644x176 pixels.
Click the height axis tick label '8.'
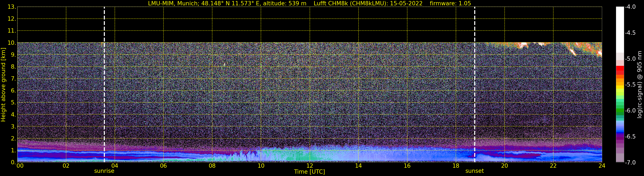[13, 66]
